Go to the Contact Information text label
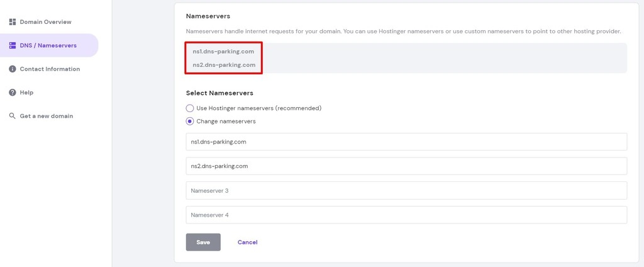 coord(50,69)
